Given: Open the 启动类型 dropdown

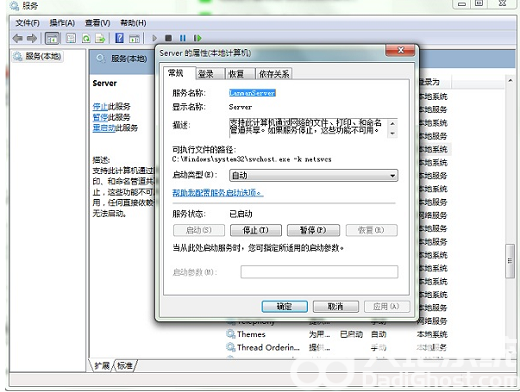Looking at the screenshot, I should tap(313, 175).
